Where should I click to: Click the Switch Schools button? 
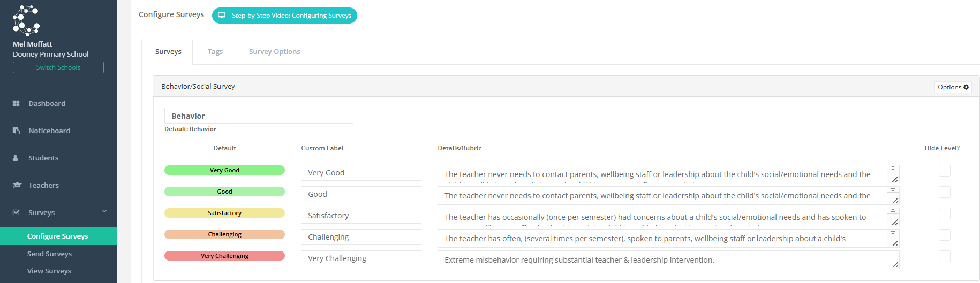58,67
